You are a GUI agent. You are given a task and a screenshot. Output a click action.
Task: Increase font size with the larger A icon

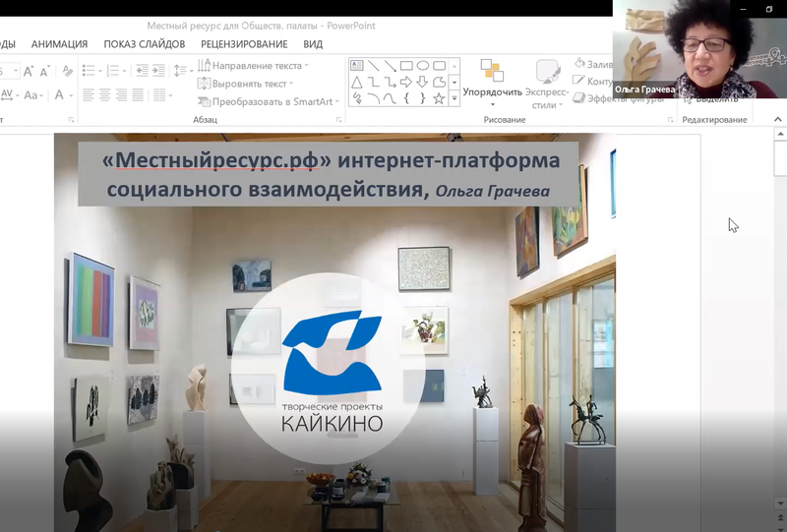tap(29, 71)
